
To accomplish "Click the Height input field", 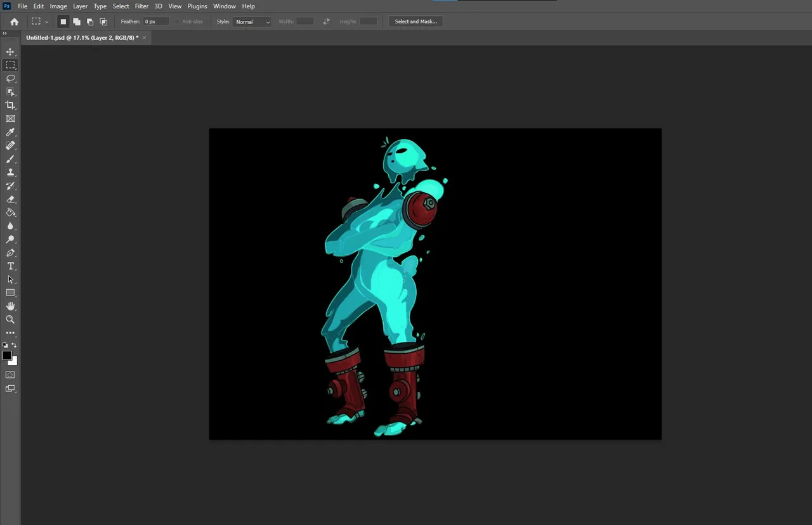I will (x=369, y=22).
